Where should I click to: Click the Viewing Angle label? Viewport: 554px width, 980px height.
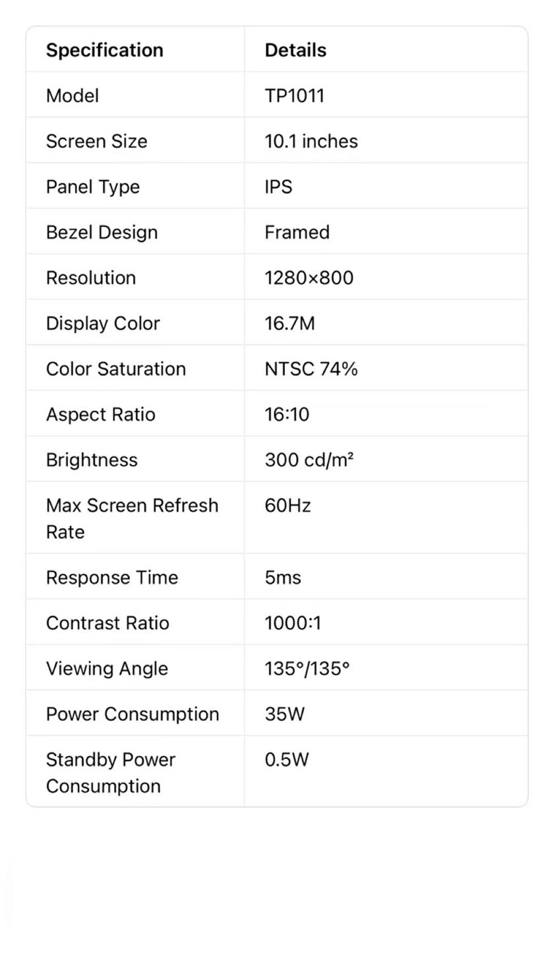pyautogui.click(x=107, y=669)
